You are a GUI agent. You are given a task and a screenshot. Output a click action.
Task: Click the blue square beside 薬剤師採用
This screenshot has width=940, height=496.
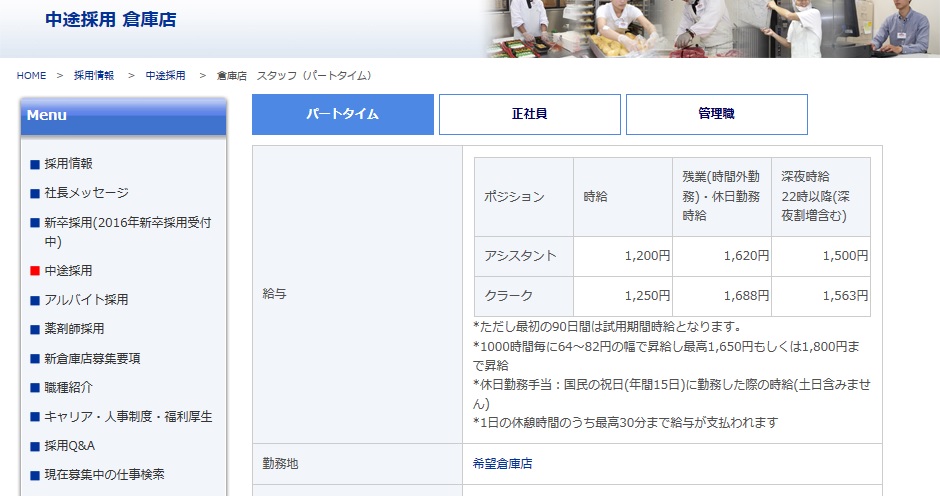pyautogui.click(x=35, y=330)
